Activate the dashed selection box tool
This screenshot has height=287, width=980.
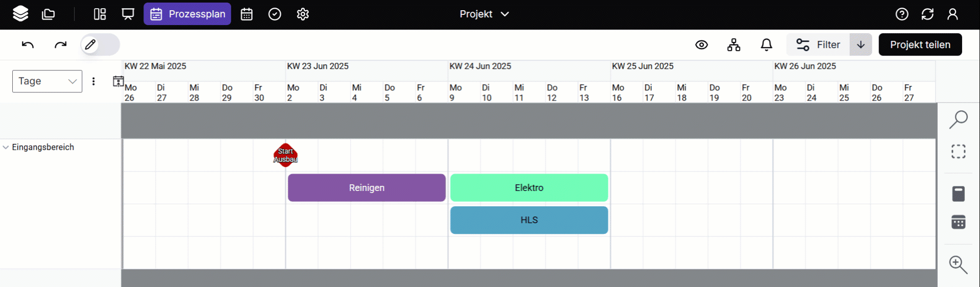pyautogui.click(x=958, y=152)
